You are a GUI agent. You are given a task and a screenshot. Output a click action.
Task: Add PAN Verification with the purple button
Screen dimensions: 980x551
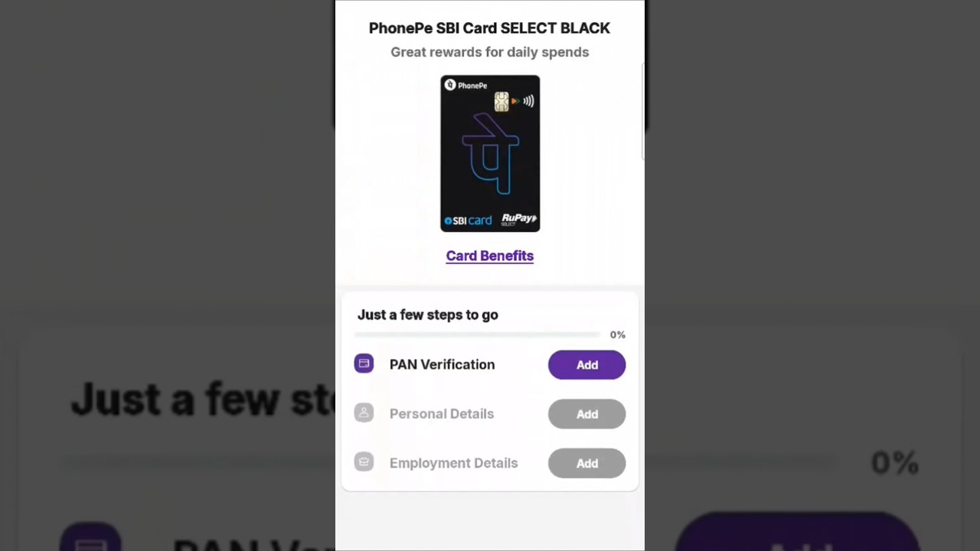[x=586, y=365]
